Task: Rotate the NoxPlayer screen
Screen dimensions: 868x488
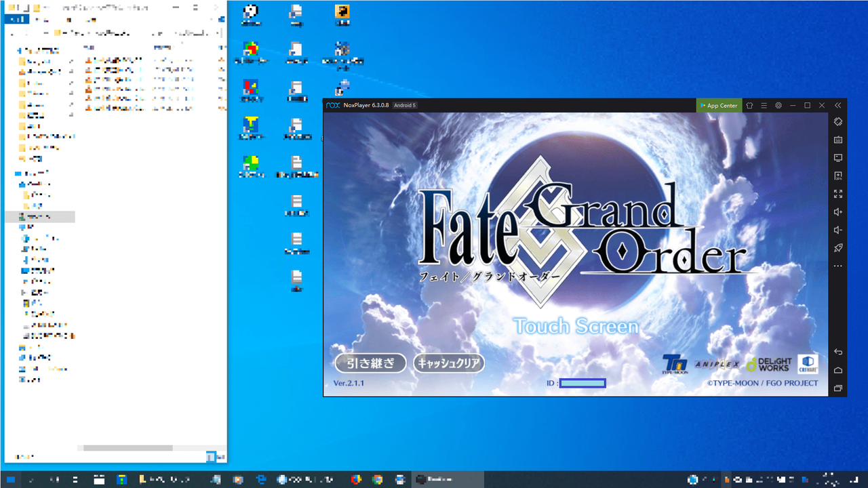Action: point(838,122)
